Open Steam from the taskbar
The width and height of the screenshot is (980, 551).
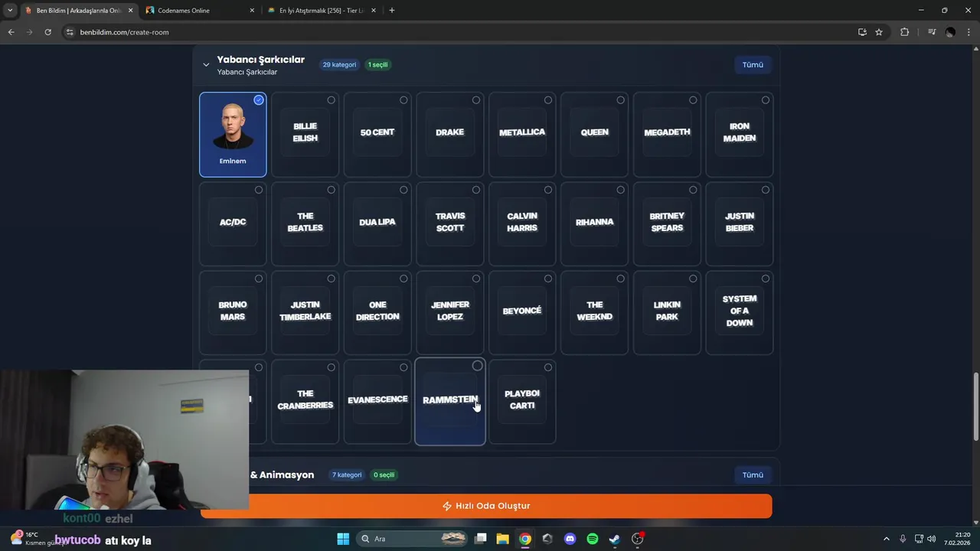point(614,539)
